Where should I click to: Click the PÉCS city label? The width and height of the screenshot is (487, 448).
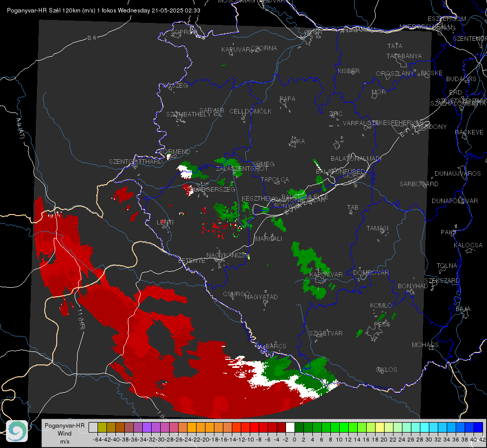pos(382,324)
